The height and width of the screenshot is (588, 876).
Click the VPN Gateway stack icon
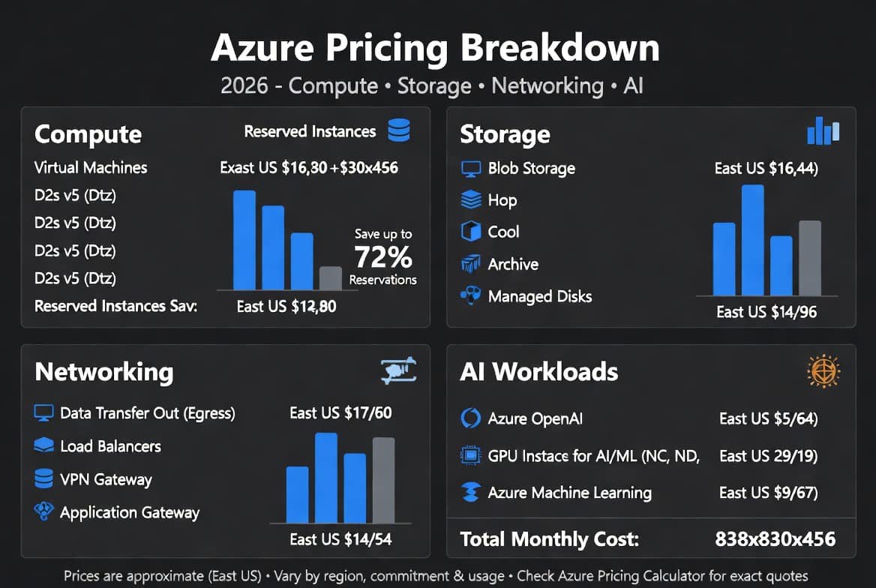(43, 479)
